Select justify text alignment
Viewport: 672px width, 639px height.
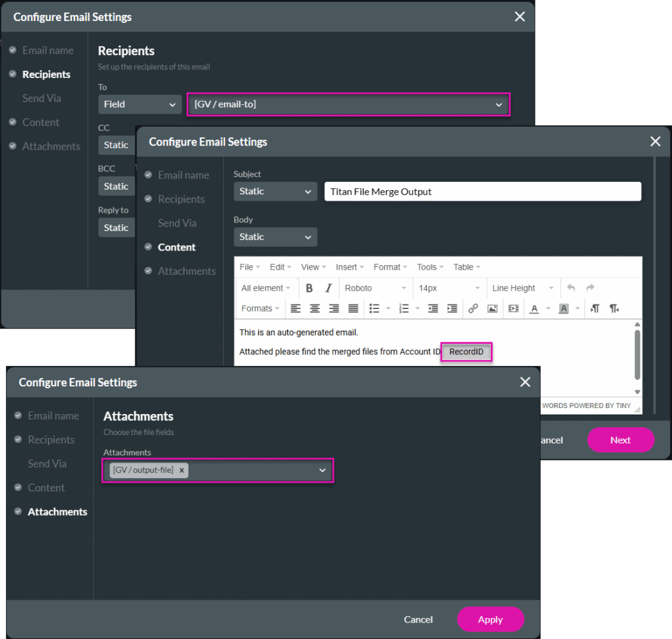tap(353, 308)
